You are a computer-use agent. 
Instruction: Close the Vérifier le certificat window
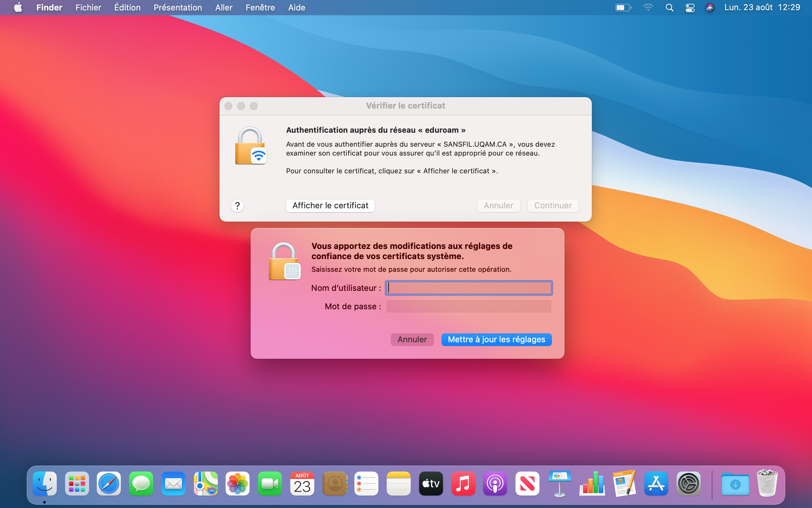(228, 106)
